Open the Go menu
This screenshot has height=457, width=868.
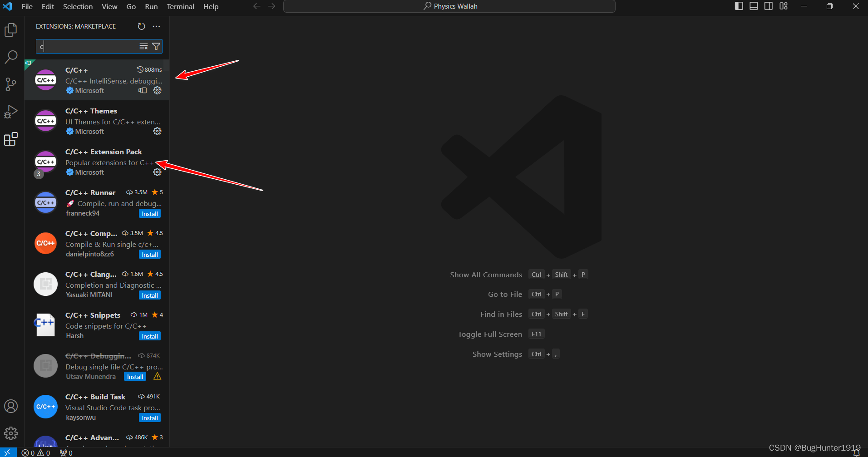pos(131,6)
